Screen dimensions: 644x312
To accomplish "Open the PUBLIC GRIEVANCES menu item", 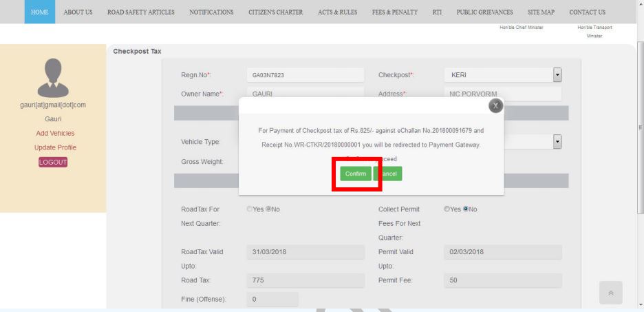I will [x=484, y=12].
